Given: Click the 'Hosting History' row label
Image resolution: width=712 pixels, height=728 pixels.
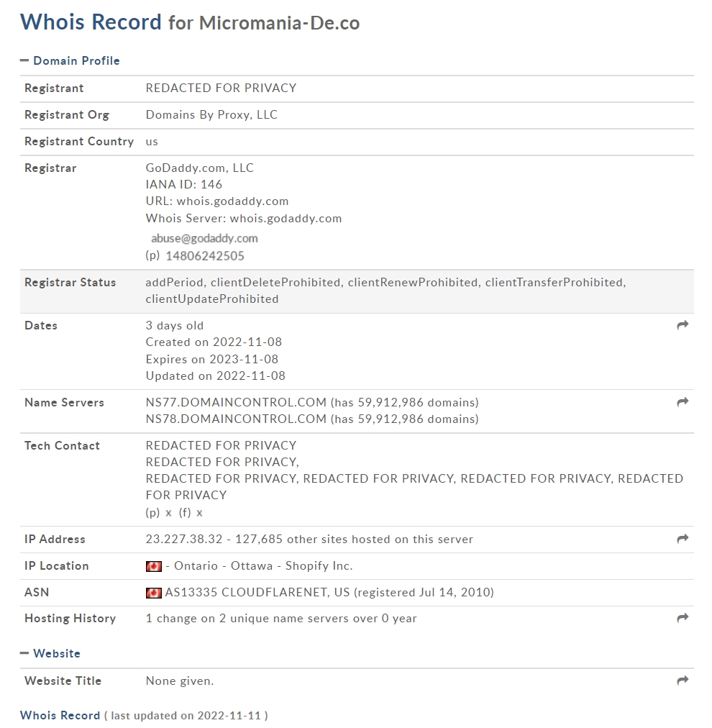Looking at the screenshot, I should (x=70, y=619).
